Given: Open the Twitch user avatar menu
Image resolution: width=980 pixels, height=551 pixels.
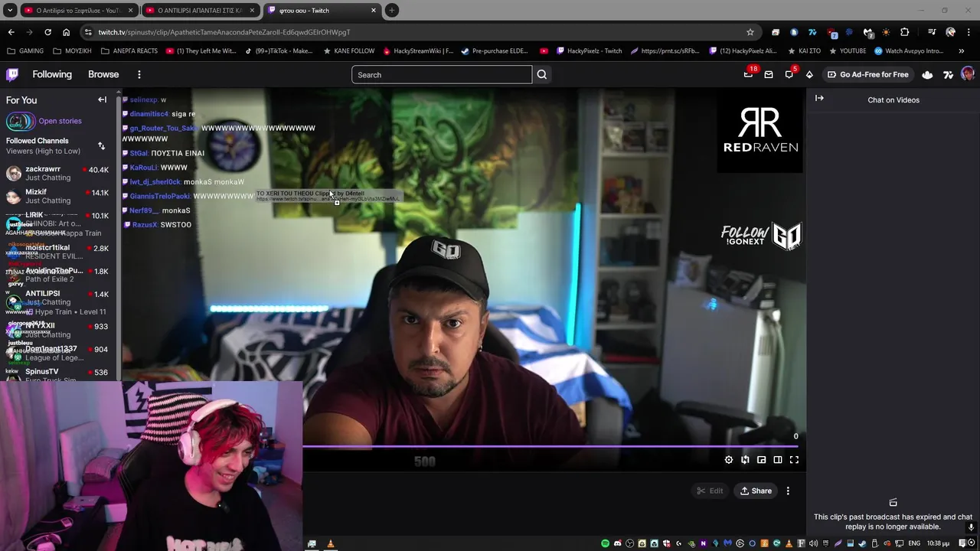Looking at the screenshot, I should (x=968, y=74).
